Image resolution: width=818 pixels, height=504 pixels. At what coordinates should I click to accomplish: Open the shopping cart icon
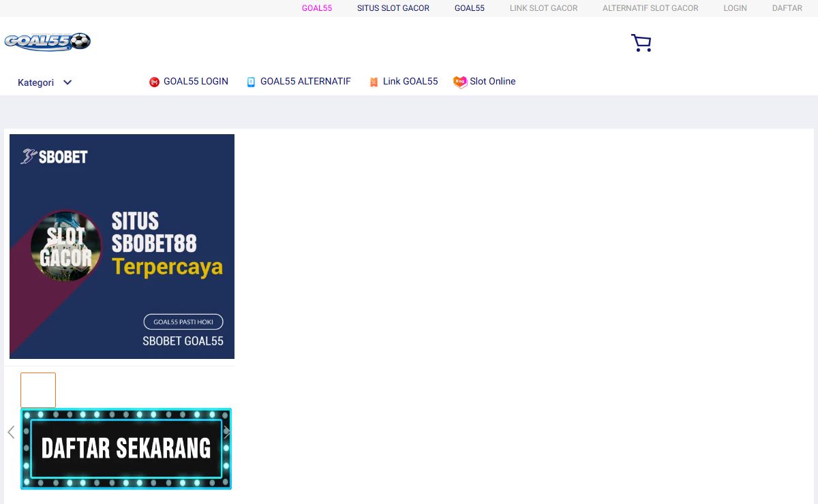[x=641, y=43]
